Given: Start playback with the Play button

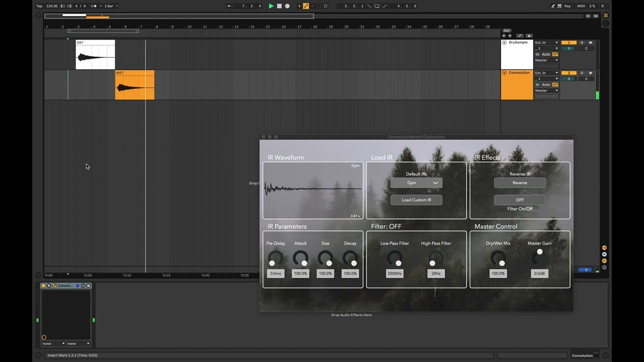Looking at the screenshot, I should point(271,6).
